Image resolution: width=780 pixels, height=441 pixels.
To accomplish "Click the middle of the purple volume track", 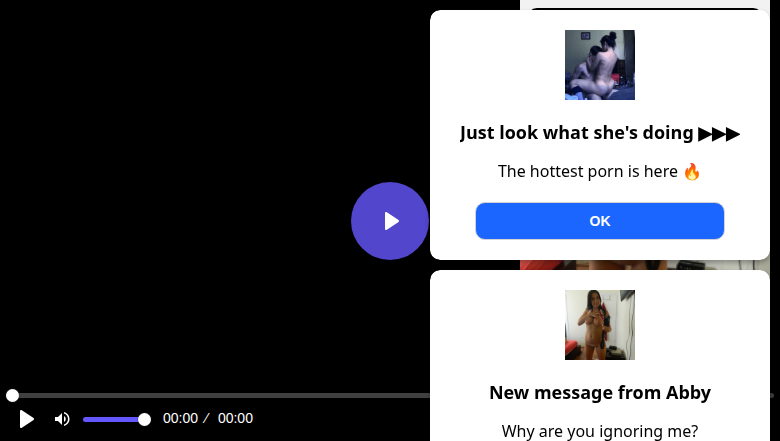I will coord(113,419).
